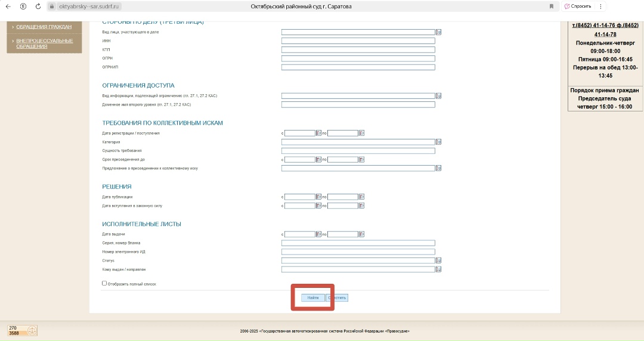This screenshot has height=341, width=644.
Task: Click the 'Спросить' button in browser bar
Action: click(578, 6)
